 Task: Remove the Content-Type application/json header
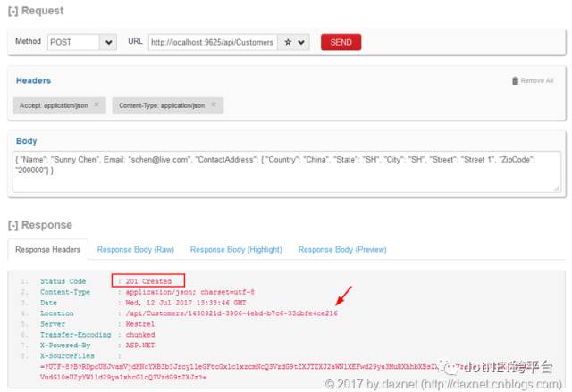(214, 104)
